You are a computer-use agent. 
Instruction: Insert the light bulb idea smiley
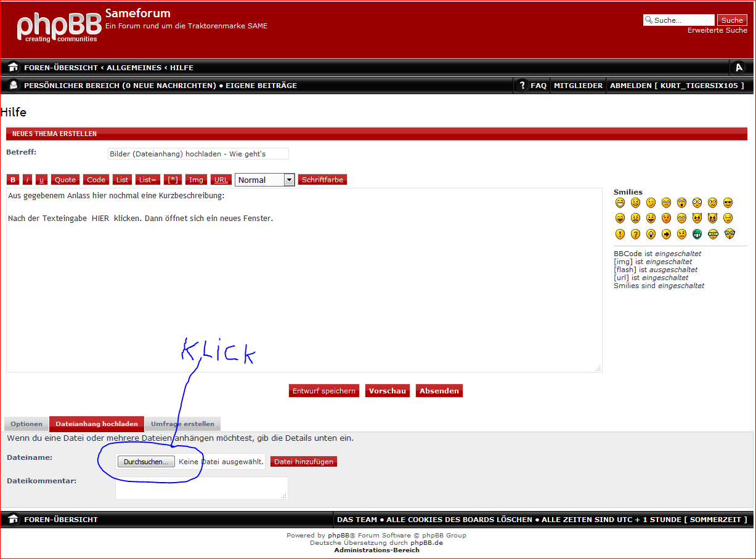click(651, 234)
